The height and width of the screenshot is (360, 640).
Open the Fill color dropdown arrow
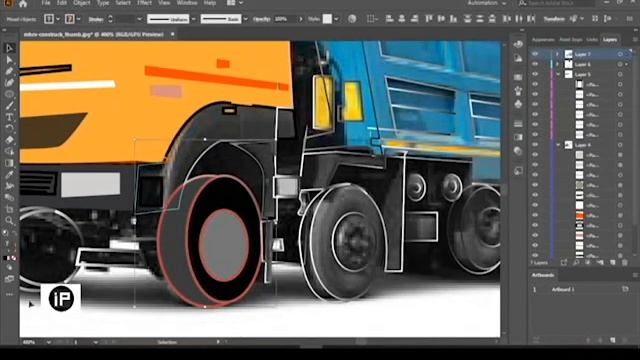click(58, 19)
